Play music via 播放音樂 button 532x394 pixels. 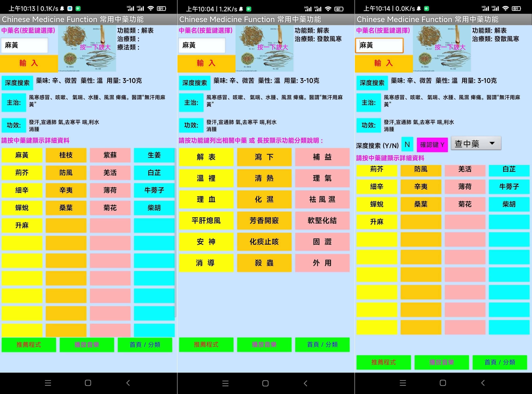tap(86, 345)
